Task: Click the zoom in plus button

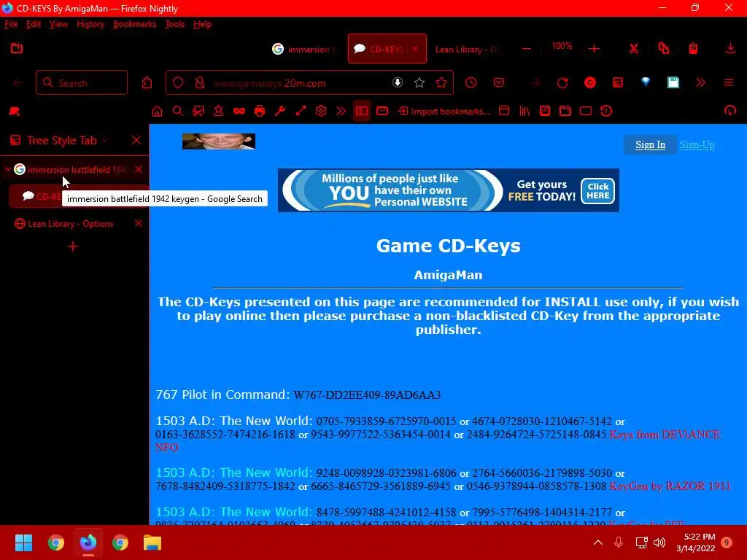Action: pyautogui.click(x=594, y=49)
